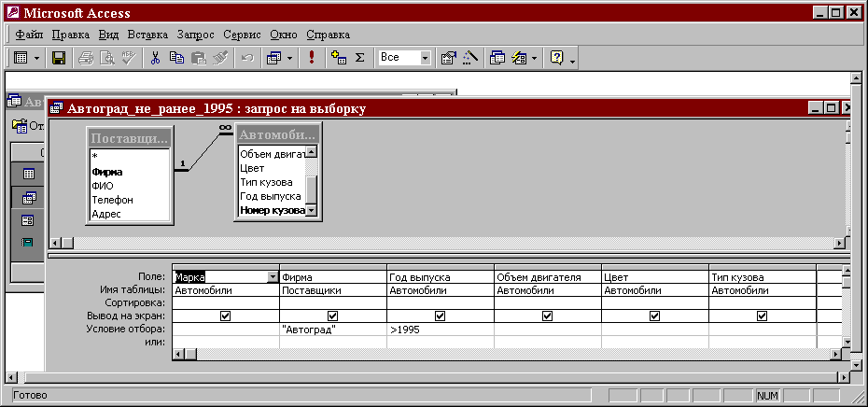Click the New Object toolbar icon
The height and width of the screenshot is (407, 868).
click(x=519, y=58)
